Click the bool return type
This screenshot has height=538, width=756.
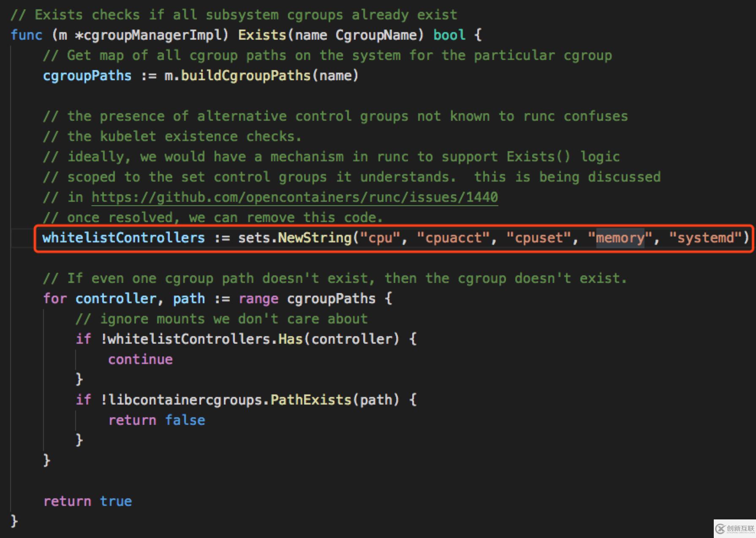click(x=449, y=35)
